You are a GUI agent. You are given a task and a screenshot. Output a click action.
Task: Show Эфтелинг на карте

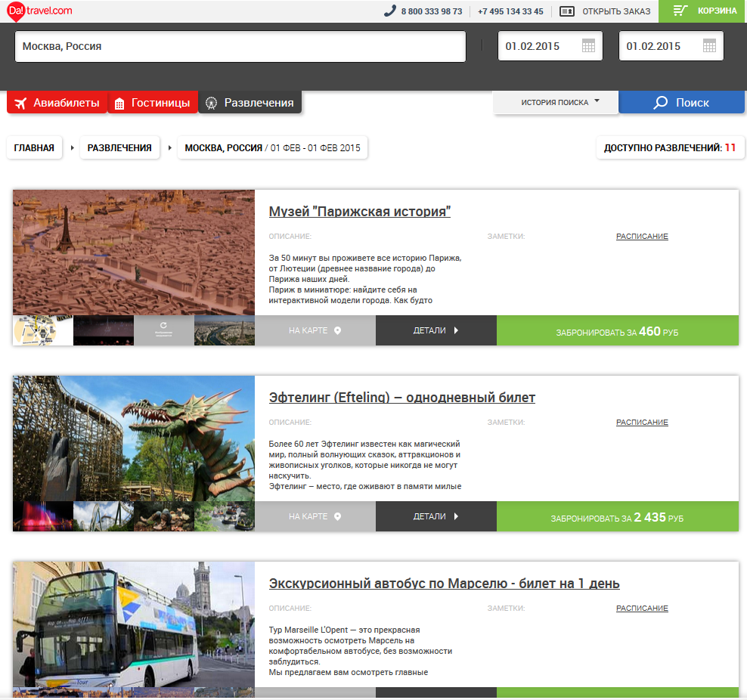315,516
